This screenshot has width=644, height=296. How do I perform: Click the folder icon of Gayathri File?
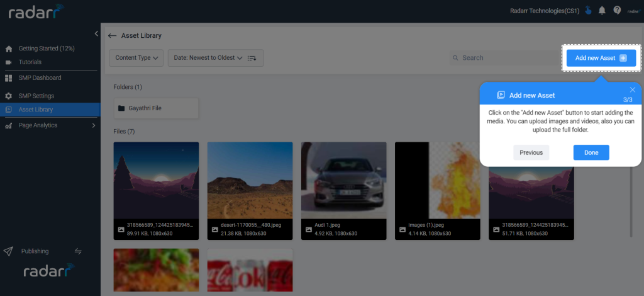121,108
